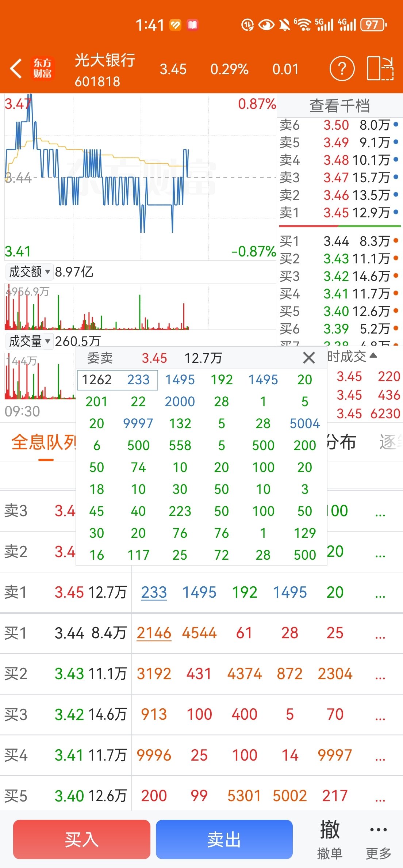Tap the 买1 3.44 8.3万 quote row

coord(339,241)
